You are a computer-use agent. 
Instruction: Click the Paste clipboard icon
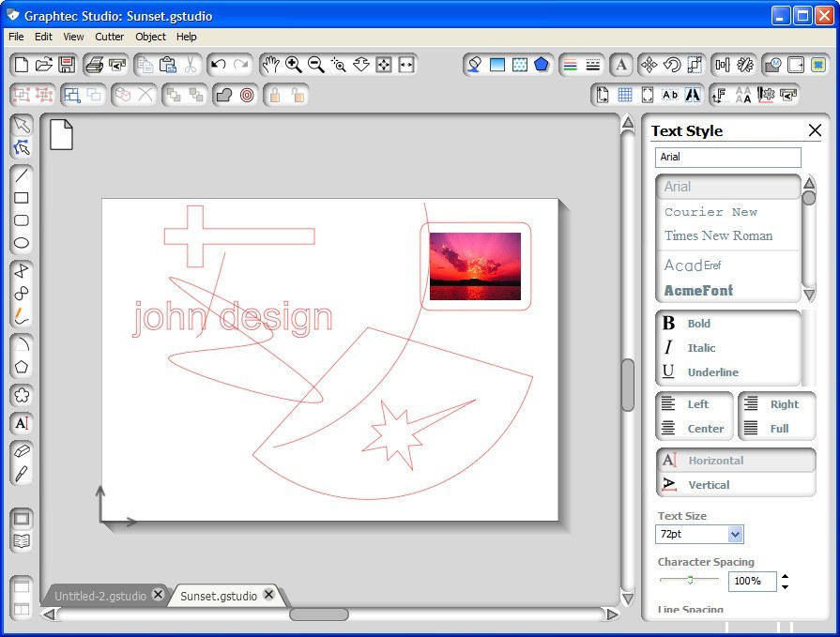coord(168,65)
